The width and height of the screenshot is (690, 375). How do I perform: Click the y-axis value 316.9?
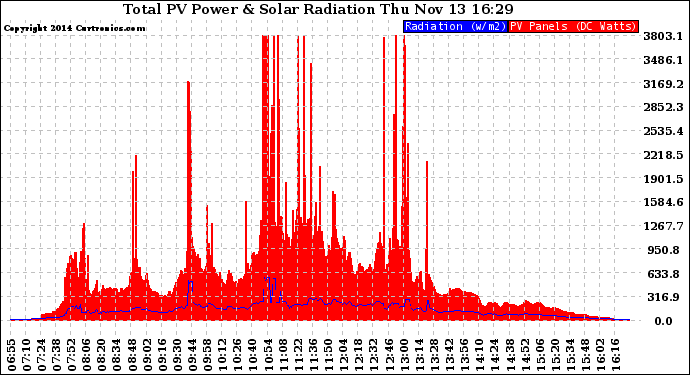coord(665,298)
